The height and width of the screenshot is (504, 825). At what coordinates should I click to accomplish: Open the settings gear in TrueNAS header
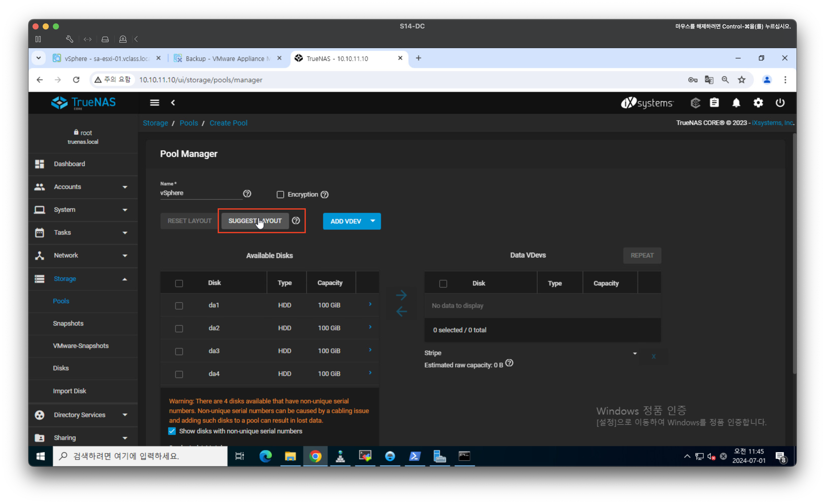pos(758,103)
